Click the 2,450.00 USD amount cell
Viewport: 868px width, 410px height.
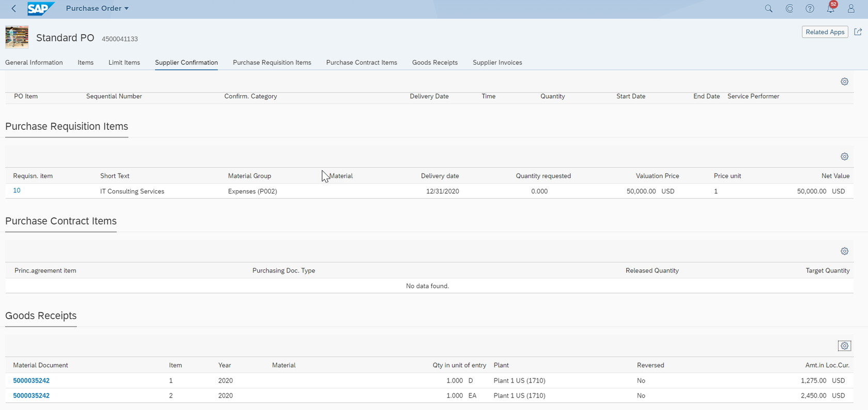tap(823, 396)
